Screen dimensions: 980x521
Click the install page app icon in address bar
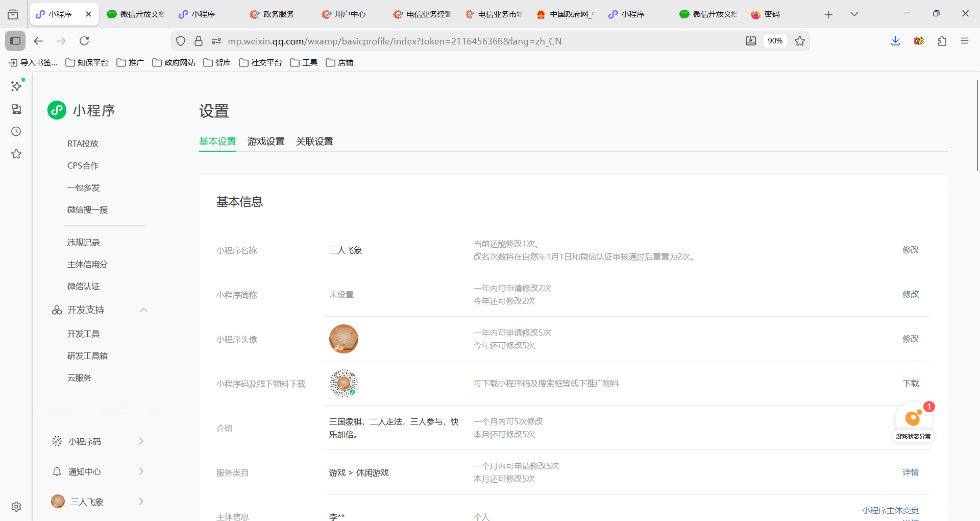(750, 41)
